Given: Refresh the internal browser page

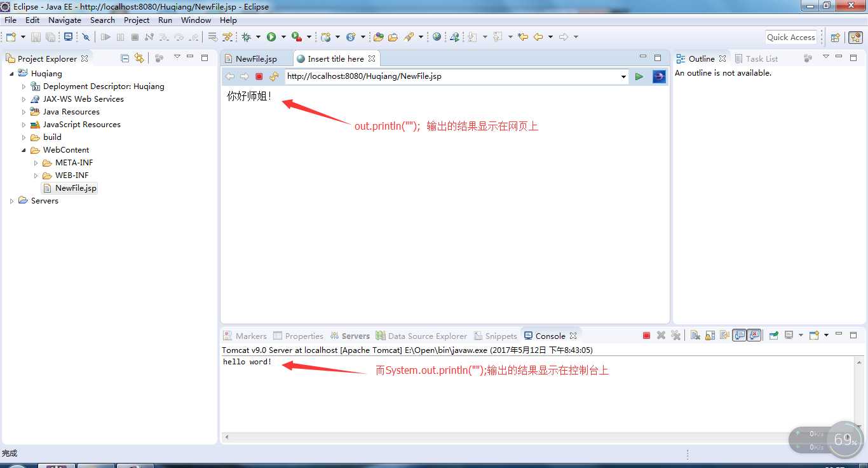Looking at the screenshot, I should point(274,76).
